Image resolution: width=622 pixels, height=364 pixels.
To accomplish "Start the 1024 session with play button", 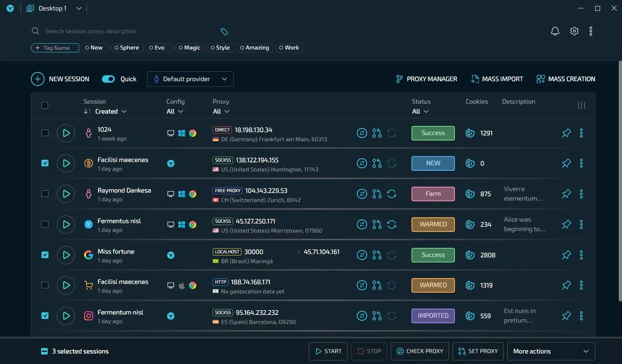I will [x=66, y=133].
